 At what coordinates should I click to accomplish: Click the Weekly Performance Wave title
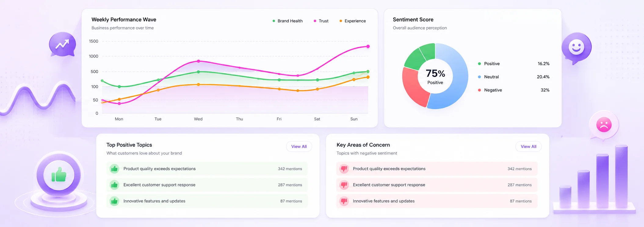point(124,20)
